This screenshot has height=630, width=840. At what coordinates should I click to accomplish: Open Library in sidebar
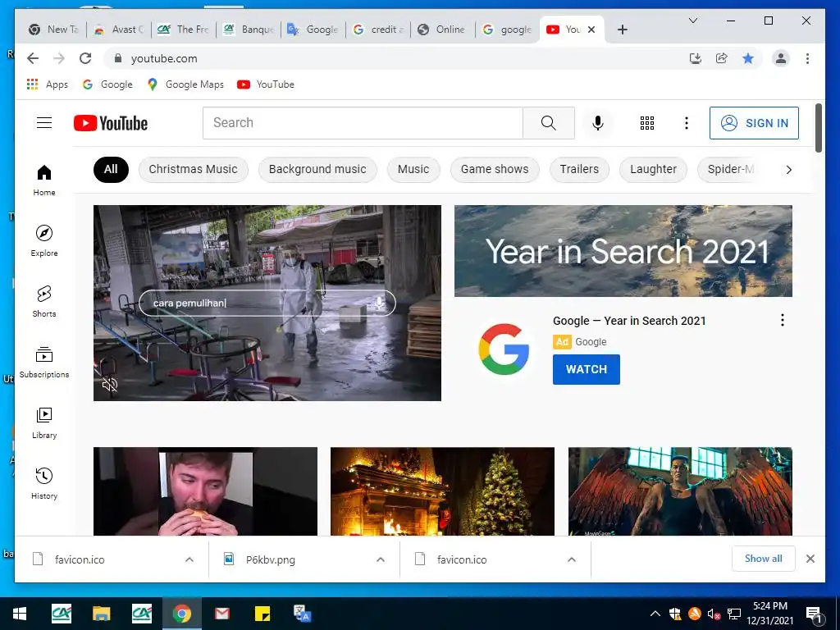[44, 423]
